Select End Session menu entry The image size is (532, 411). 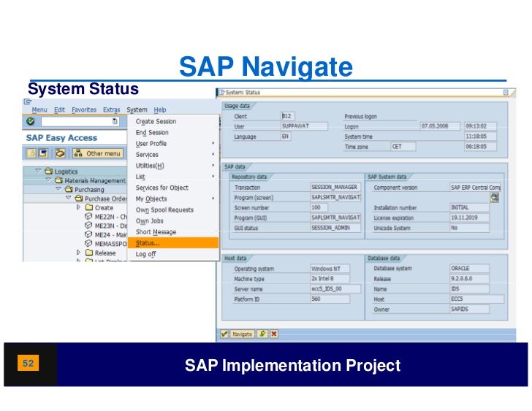coord(173,132)
